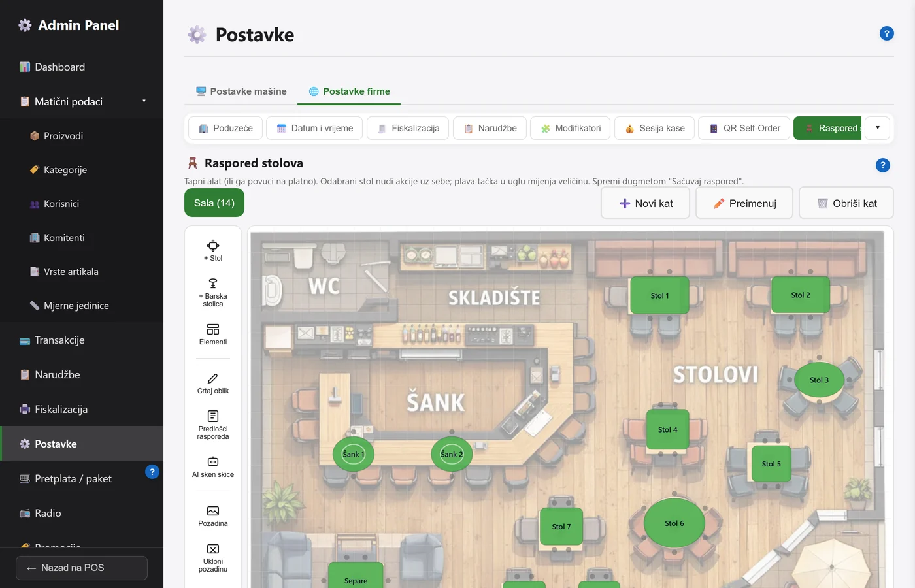Set a floor plan Pozadina image
This screenshot has width=915, height=588.
coord(213,516)
